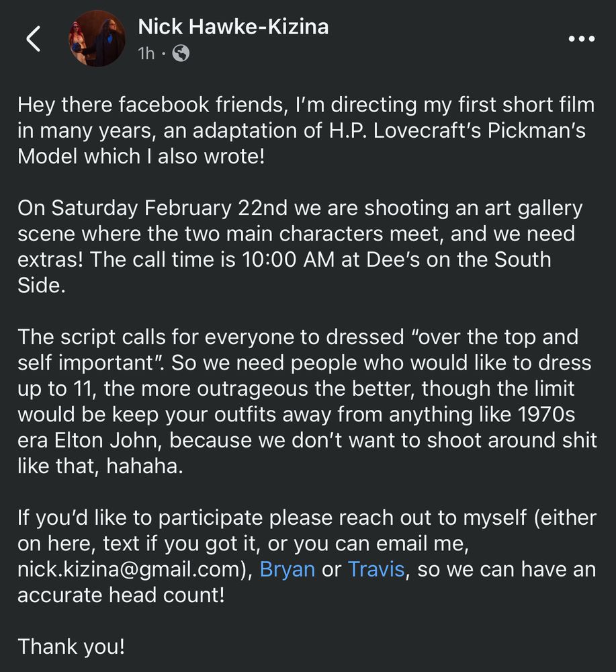Tap the 1h post timestamp
The width and height of the screenshot is (616, 672).
[146, 54]
